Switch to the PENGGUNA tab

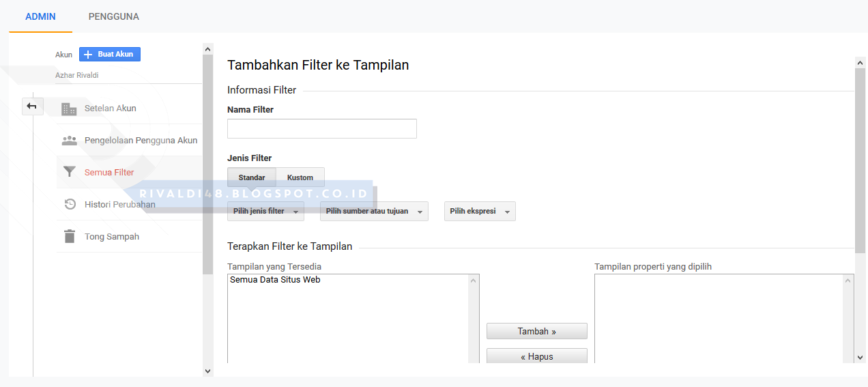114,16
